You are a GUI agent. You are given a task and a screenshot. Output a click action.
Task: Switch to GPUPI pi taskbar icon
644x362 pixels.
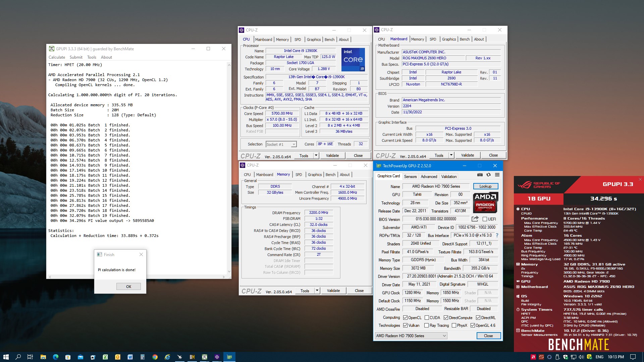(x=204, y=357)
